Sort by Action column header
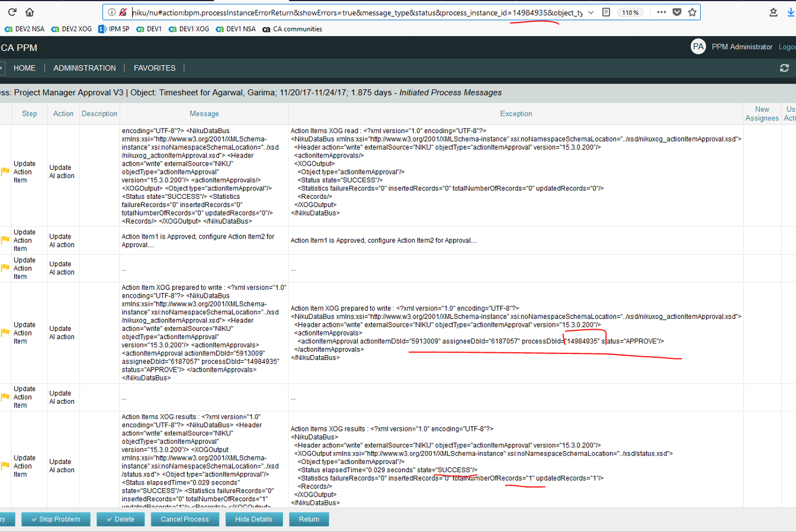 (63, 114)
